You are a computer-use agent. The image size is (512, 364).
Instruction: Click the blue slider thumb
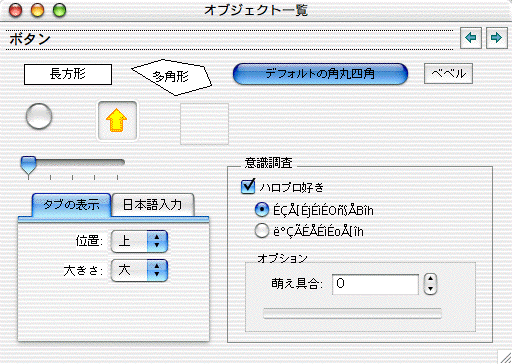pyautogui.click(x=28, y=165)
